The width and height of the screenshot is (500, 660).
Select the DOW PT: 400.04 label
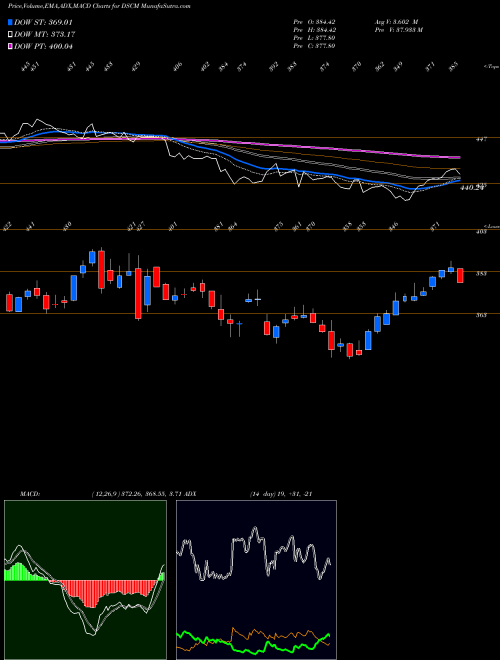(43, 46)
